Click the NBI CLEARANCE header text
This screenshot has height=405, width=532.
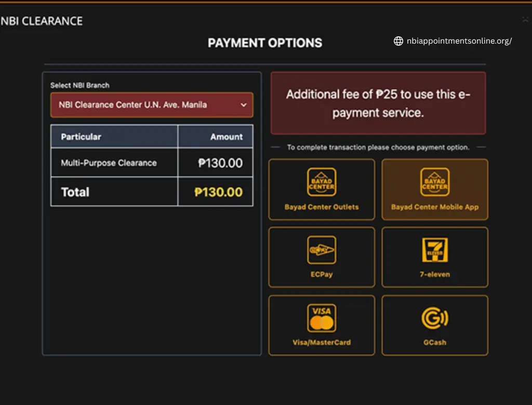42,21
